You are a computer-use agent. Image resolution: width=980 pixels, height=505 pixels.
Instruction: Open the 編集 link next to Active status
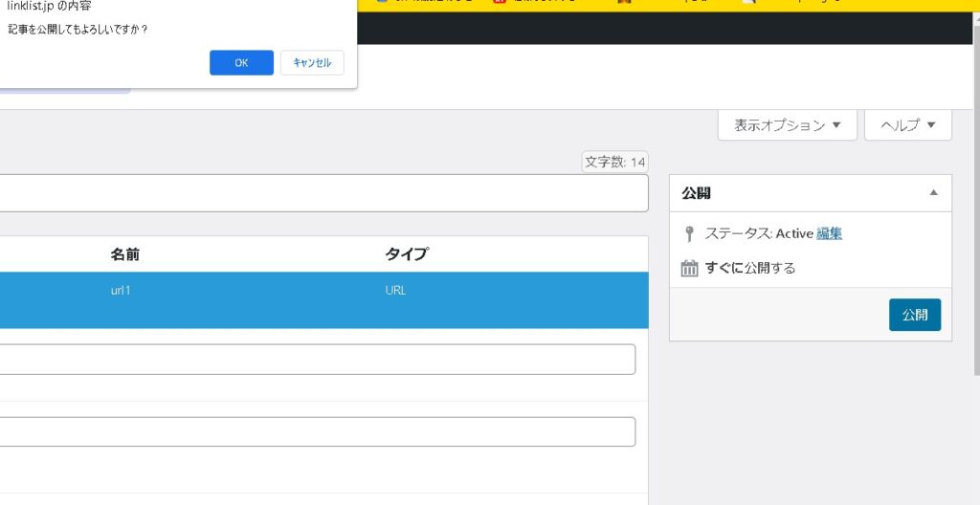[x=829, y=233]
